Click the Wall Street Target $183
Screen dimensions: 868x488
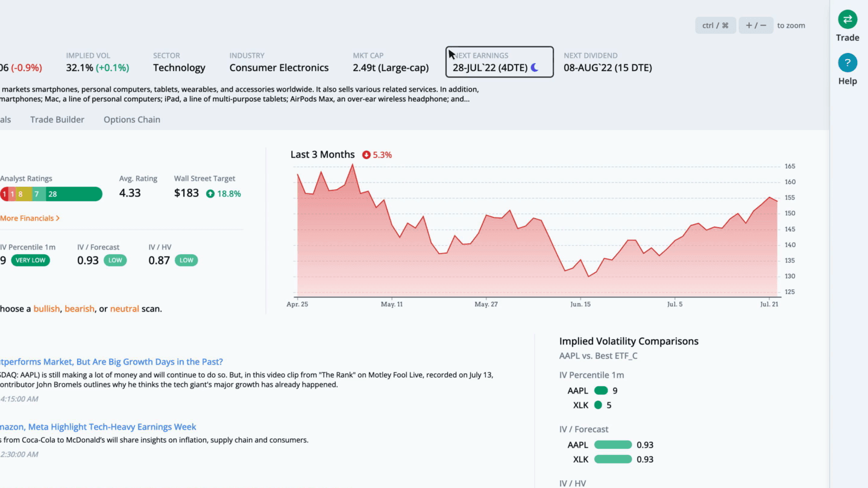tap(186, 193)
